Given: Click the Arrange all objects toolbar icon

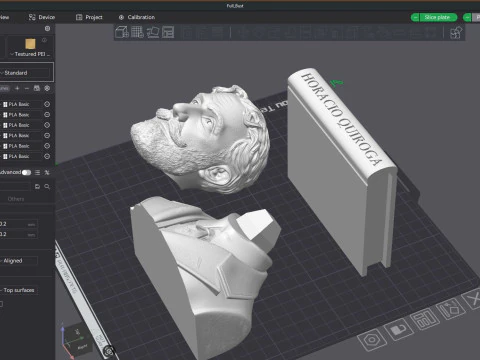Looking at the screenshot, I should click(168, 32).
